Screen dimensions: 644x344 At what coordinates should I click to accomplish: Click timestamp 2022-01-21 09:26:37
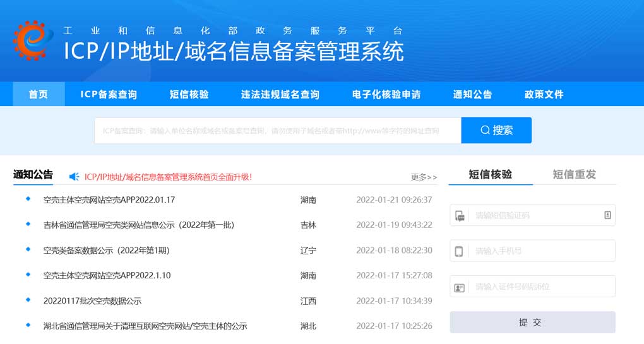[394, 200]
